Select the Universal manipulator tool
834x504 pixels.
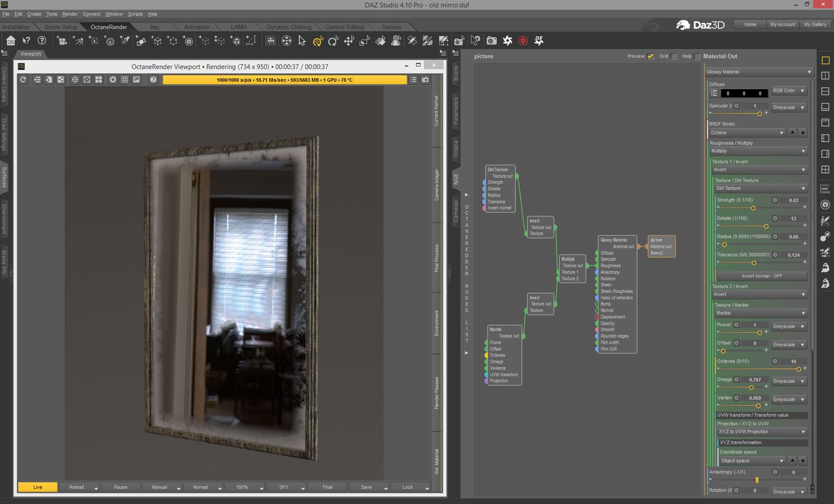coord(317,41)
